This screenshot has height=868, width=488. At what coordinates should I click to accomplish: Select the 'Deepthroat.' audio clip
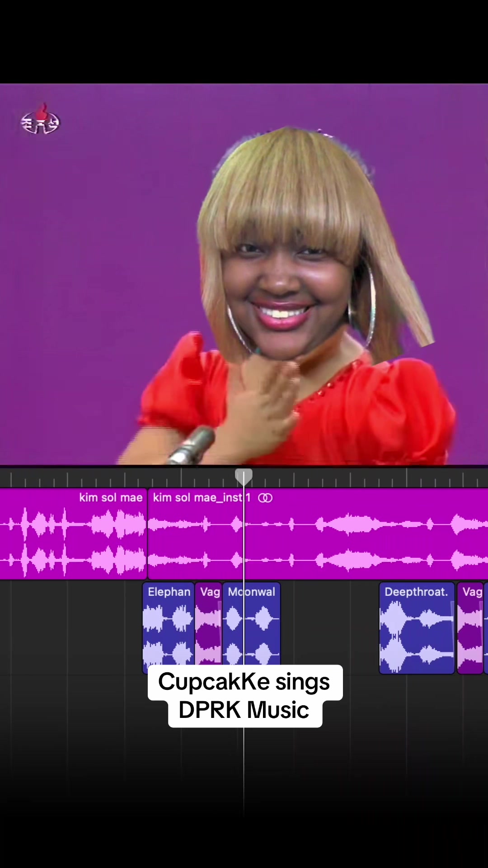pyautogui.click(x=417, y=627)
